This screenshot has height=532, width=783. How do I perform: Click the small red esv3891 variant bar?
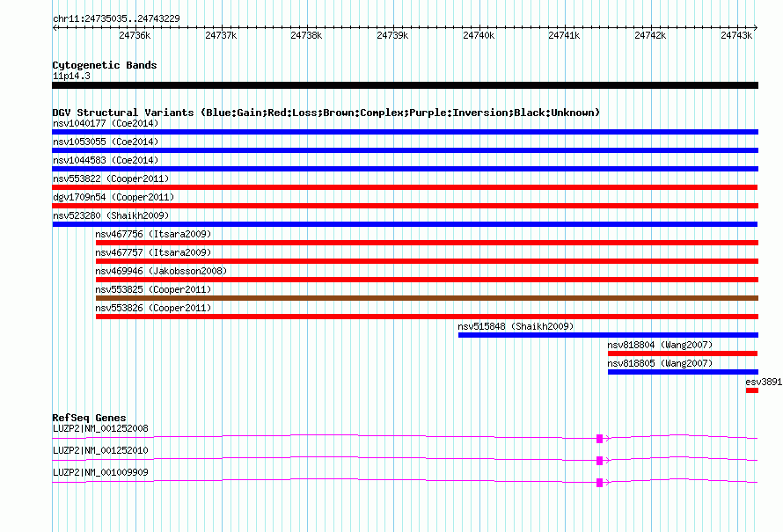coord(752,390)
